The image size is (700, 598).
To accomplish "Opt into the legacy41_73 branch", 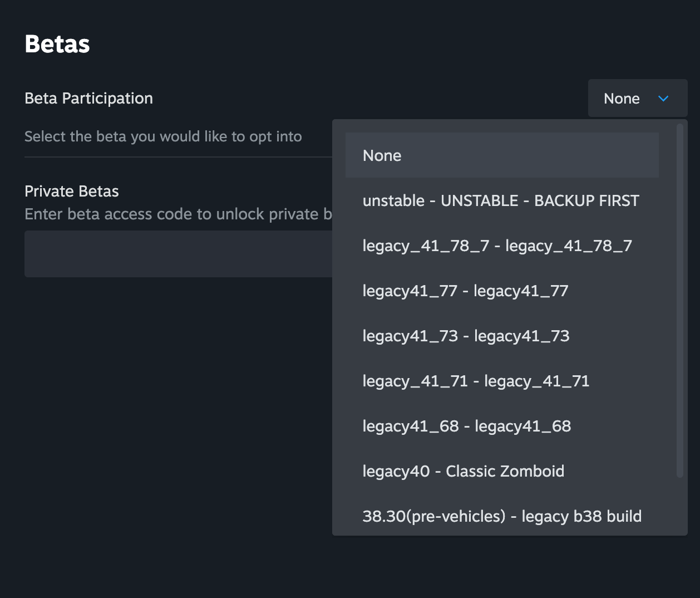I will [466, 336].
